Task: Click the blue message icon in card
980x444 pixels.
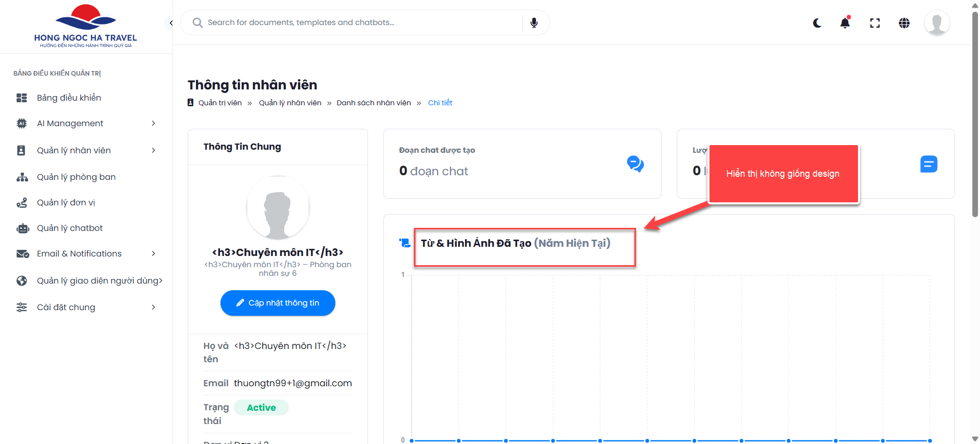Action: tap(928, 164)
